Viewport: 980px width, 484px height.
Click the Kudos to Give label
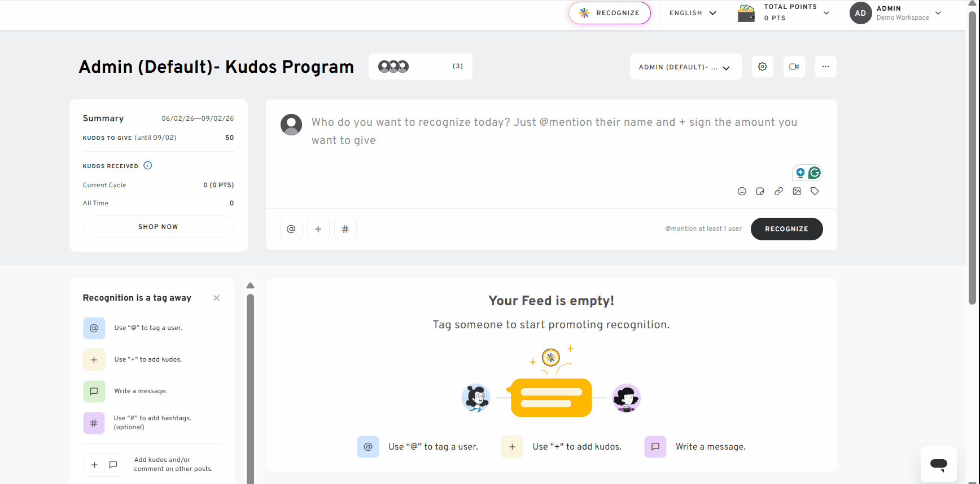(107, 138)
